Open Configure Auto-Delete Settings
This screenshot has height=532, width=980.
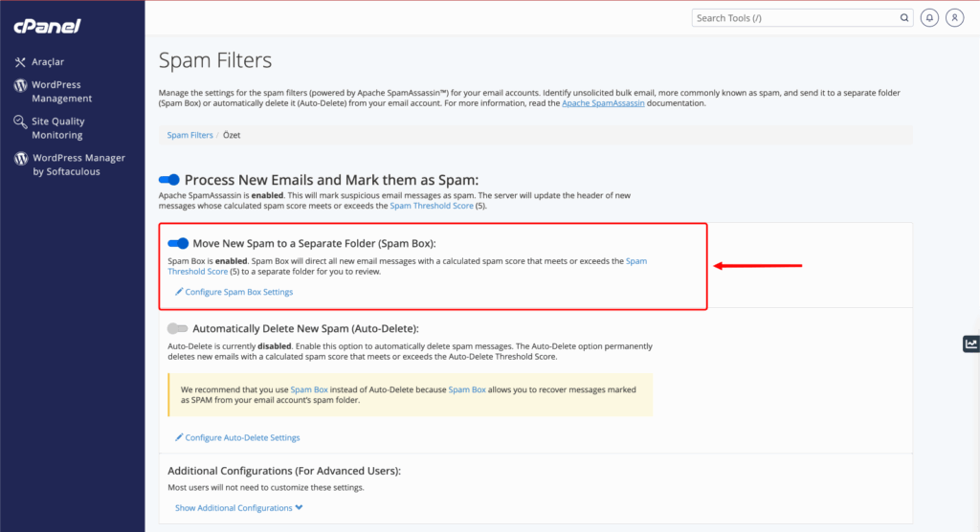[237, 437]
